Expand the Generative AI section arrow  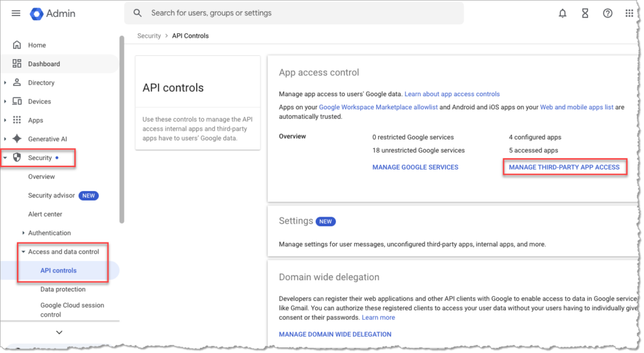5,139
